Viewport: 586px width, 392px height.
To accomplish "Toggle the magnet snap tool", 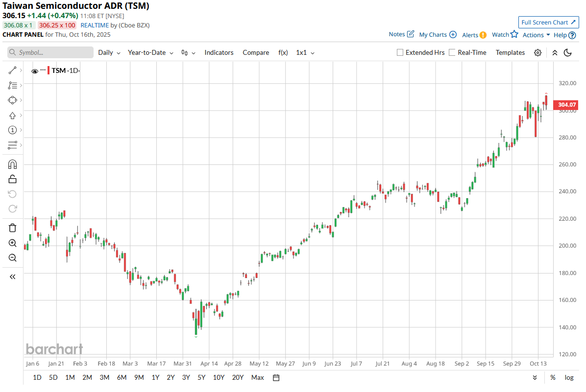I will coord(12,164).
